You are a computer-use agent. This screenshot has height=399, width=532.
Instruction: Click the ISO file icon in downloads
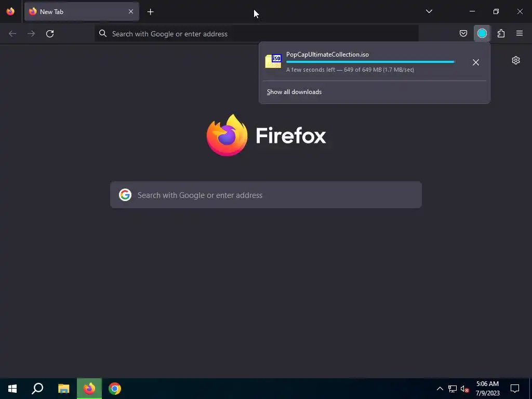(273, 61)
